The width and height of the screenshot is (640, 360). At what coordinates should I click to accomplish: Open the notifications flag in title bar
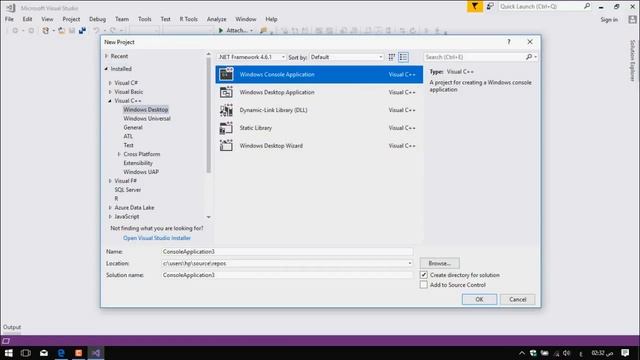475,6
